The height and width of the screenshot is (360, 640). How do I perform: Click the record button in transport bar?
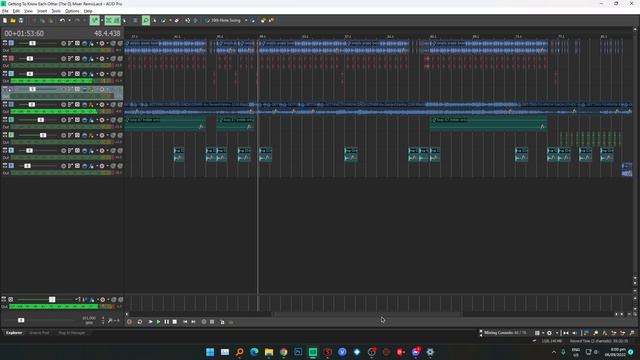pos(129,322)
